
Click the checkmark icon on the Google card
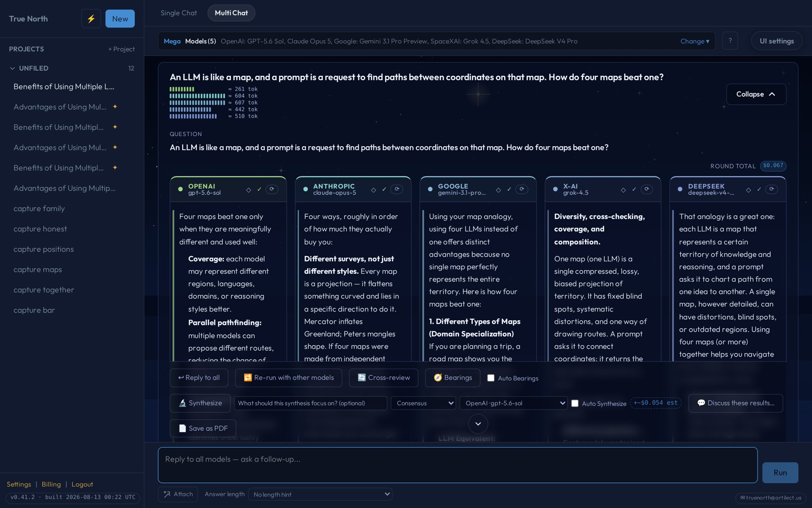(509, 189)
